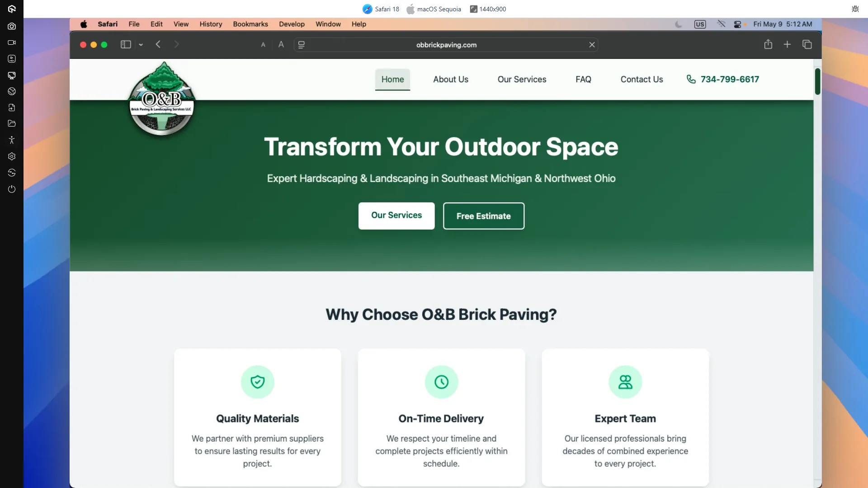Click the video recording icon in left sidebar
Image resolution: width=868 pixels, height=488 pixels.
point(12,42)
